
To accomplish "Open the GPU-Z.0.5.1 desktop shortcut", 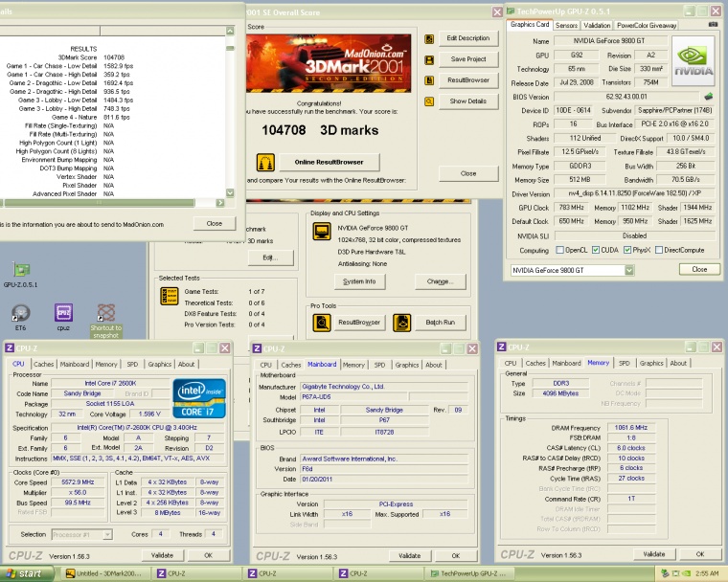I will pos(20,271).
